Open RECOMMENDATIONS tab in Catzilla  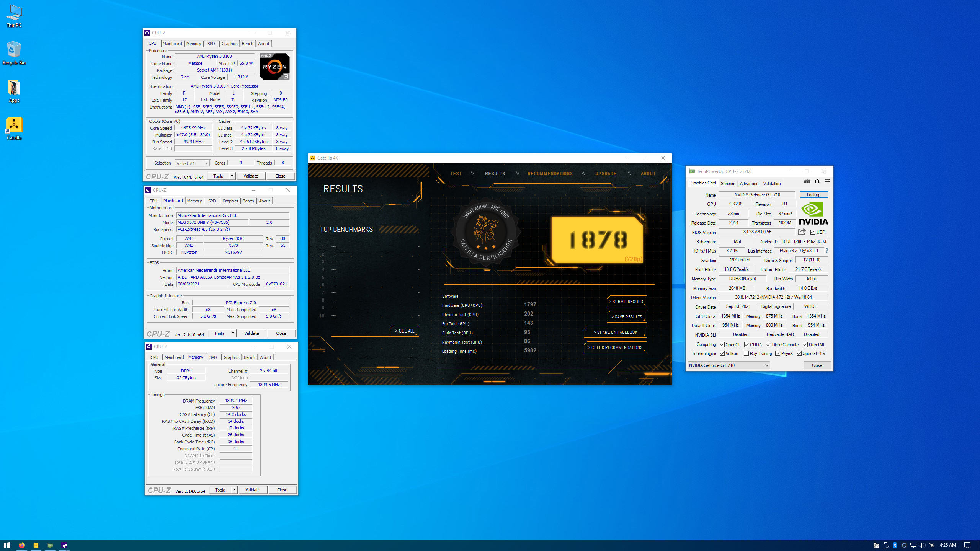click(550, 174)
